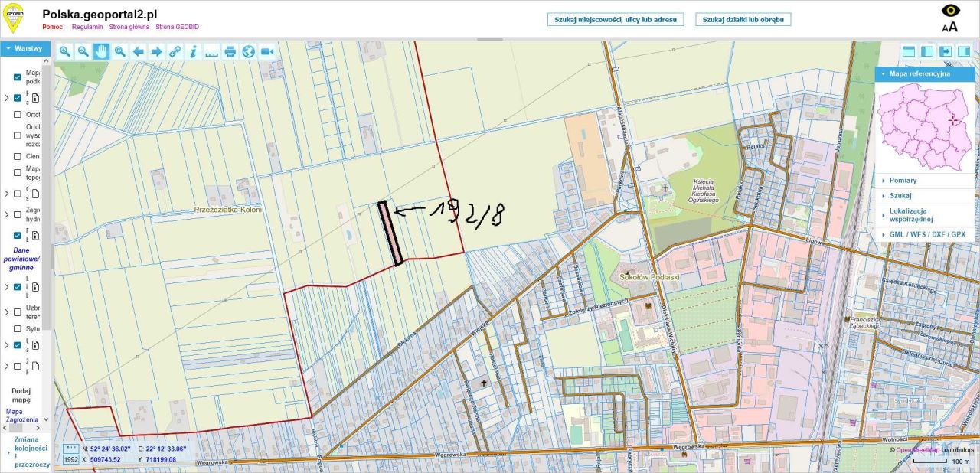Image resolution: width=980 pixels, height=473 pixels.
Task: Select the zoom out tool
Action: point(83,51)
